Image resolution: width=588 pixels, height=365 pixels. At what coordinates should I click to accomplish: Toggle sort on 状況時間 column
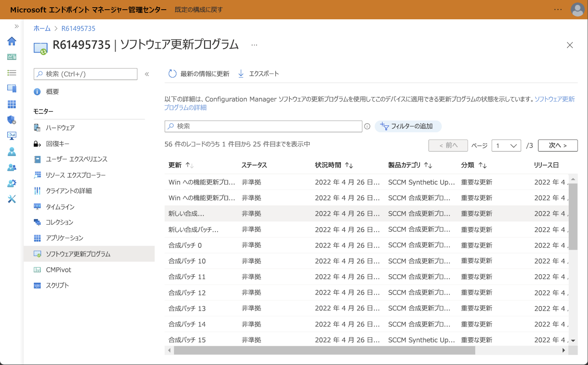(349, 165)
